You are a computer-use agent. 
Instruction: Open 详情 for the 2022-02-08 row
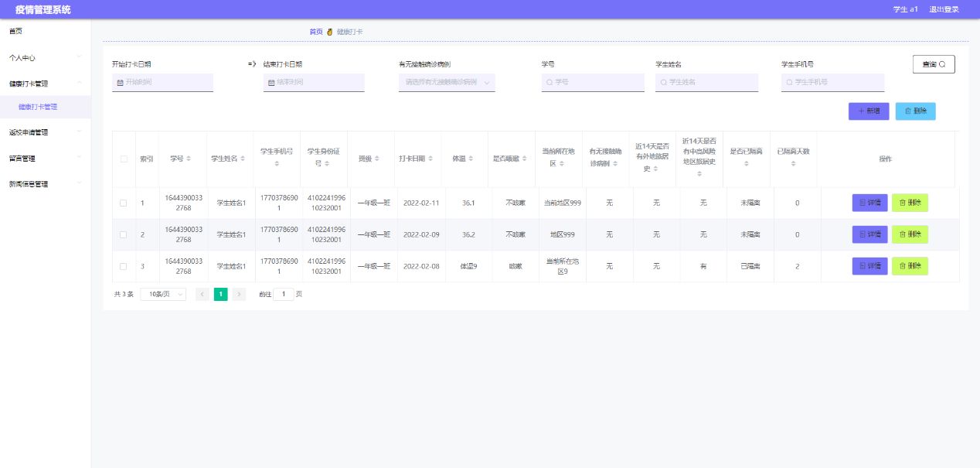click(x=869, y=266)
